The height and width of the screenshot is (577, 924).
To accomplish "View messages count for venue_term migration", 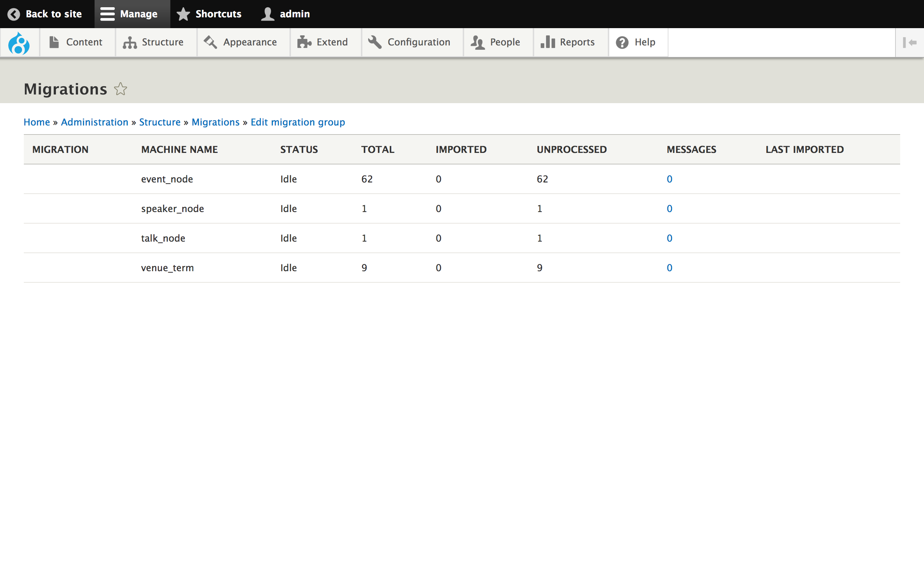I will [669, 268].
